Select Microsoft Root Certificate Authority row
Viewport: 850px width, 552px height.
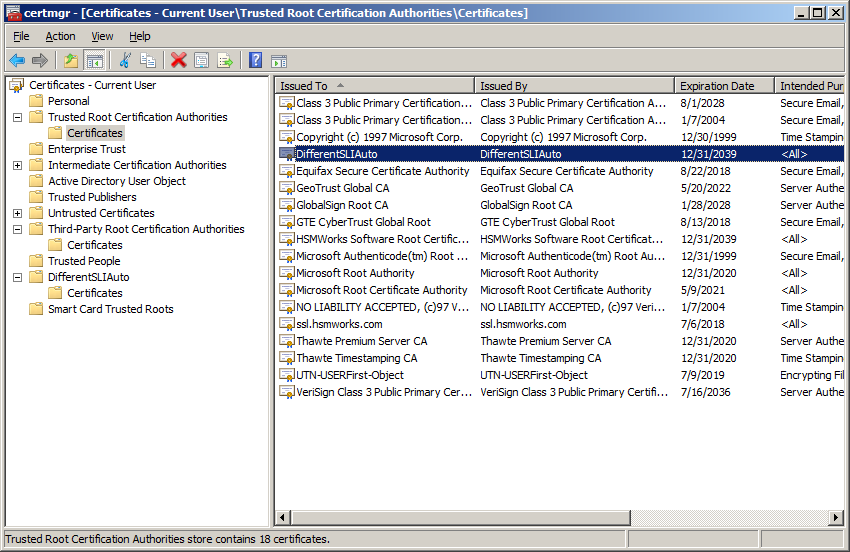pos(561,290)
